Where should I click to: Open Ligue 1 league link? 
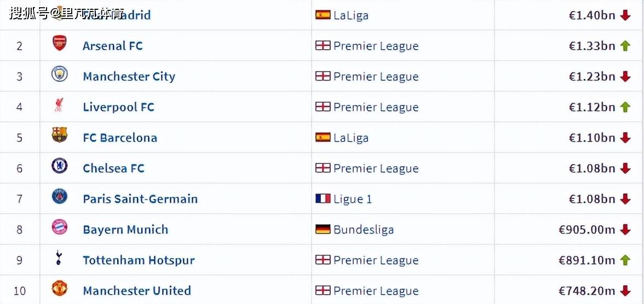coord(353,199)
